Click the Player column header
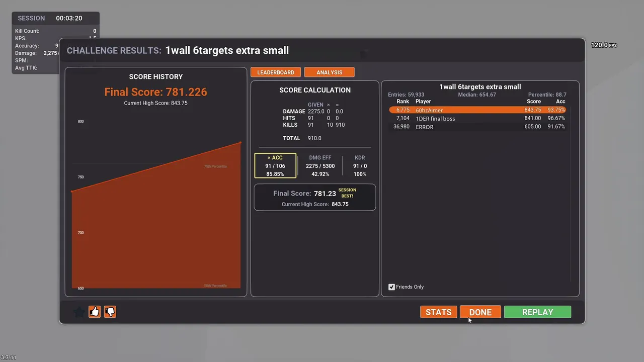The image size is (644, 362). pyautogui.click(x=423, y=102)
